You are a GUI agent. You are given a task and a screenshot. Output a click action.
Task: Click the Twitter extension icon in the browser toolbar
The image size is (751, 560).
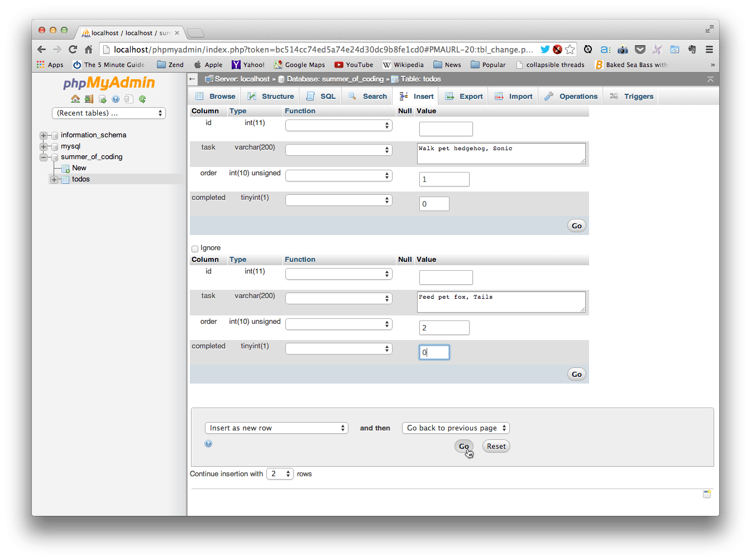point(544,49)
